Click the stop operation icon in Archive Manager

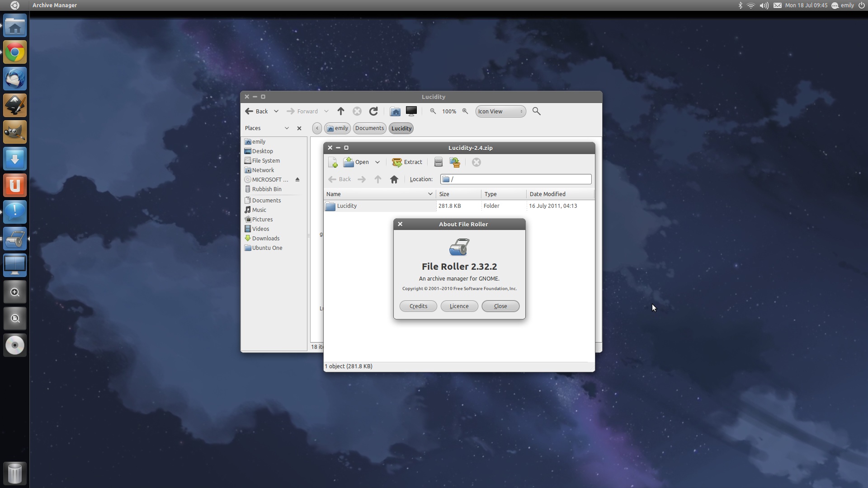[476, 162]
